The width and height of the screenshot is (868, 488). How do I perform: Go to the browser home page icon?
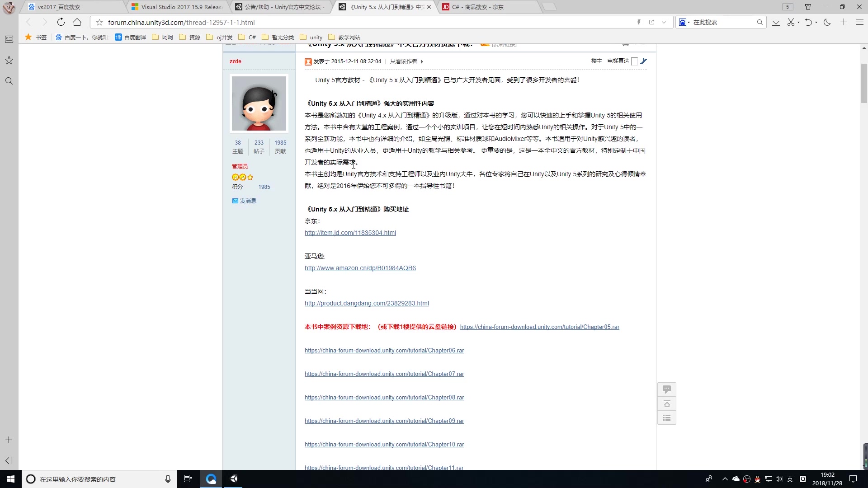pyautogui.click(x=77, y=22)
